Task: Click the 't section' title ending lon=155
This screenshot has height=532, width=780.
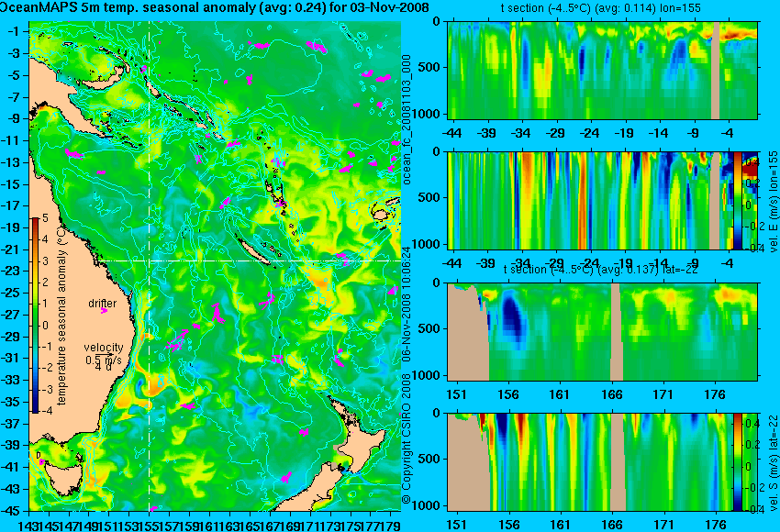Action: coord(601,8)
